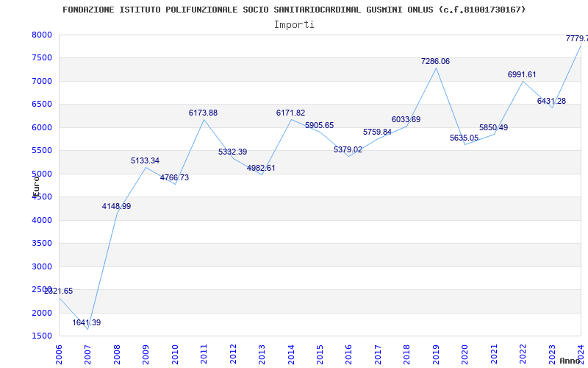Click the 2019 year axis label

pos(436,353)
